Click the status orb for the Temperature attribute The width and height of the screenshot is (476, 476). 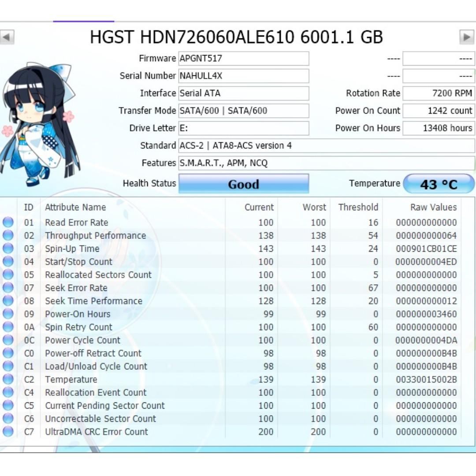(x=8, y=379)
